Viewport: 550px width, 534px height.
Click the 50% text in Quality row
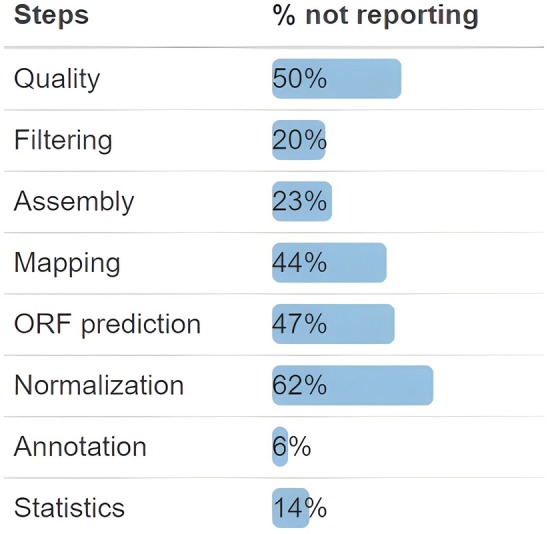point(300,79)
